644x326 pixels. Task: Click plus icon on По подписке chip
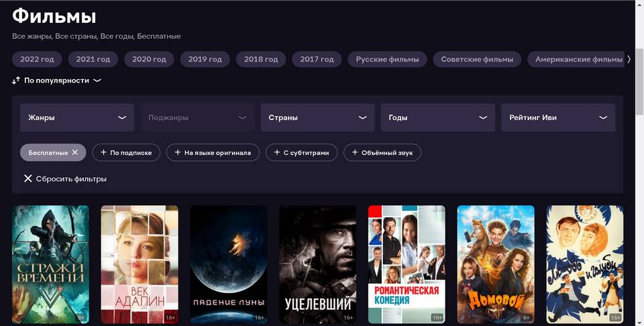click(x=102, y=152)
